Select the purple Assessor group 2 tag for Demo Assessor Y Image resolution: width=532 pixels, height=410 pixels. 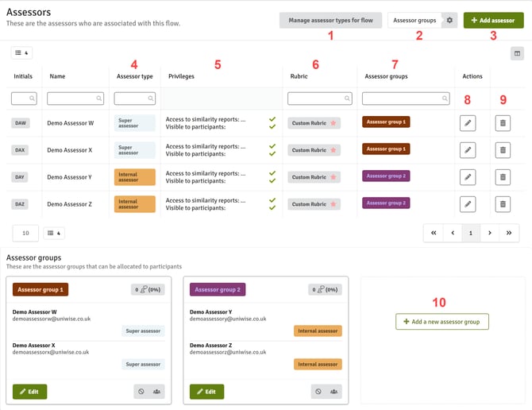pos(386,176)
